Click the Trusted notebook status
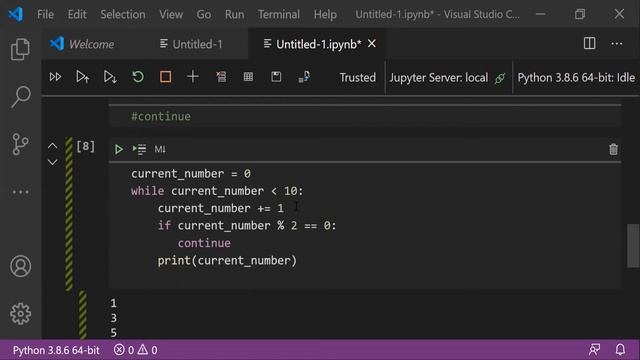This screenshot has width=640, height=360. [x=358, y=78]
